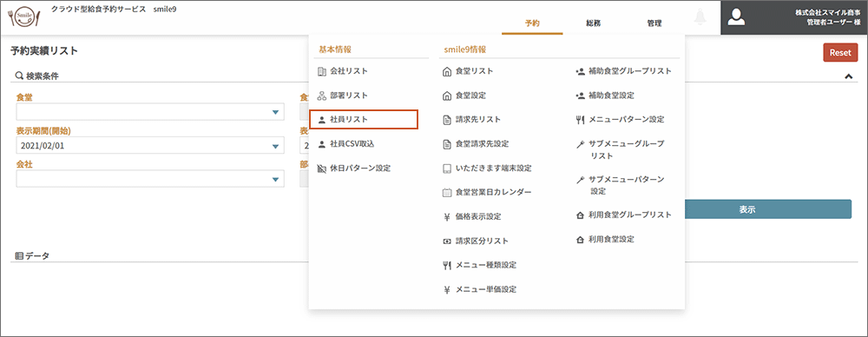Click the 食堂設定 house icon
This screenshot has width=868, height=337.
(447, 96)
